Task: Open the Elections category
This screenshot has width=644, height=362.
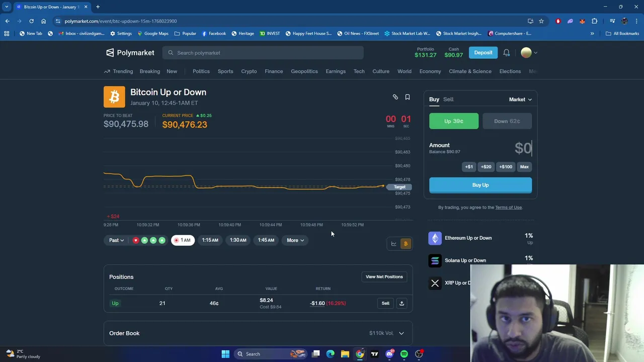Action: point(510,71)
